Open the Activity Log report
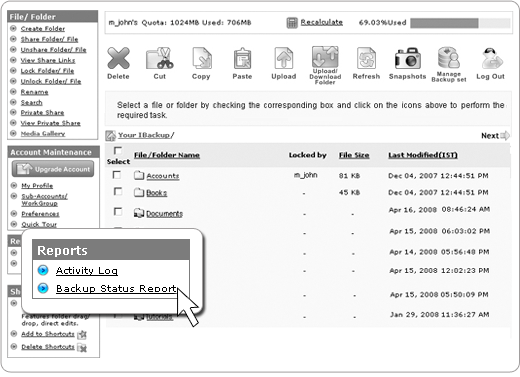520x377 pixels. click(87, 271)
